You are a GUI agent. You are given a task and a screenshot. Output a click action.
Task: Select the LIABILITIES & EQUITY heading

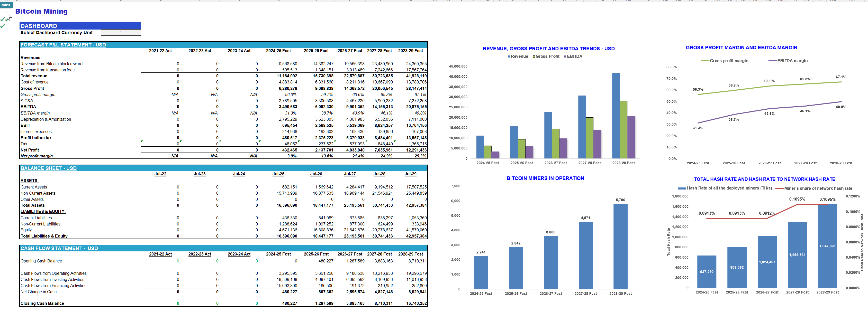pyautogui.click(x=43, y=212)
